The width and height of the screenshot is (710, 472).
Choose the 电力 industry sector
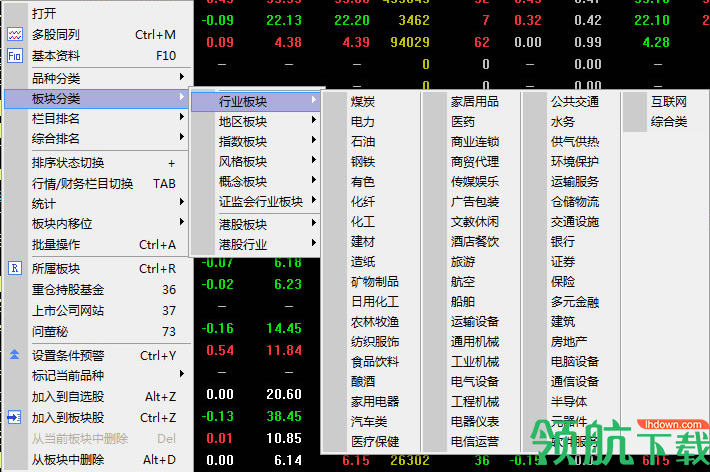click(x=363, y=121)
